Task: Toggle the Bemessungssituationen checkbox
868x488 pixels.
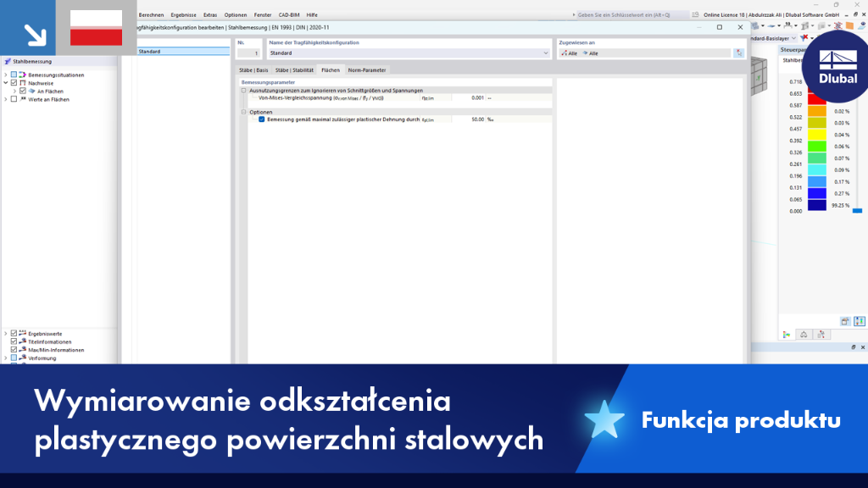Action: pos(14,75)
